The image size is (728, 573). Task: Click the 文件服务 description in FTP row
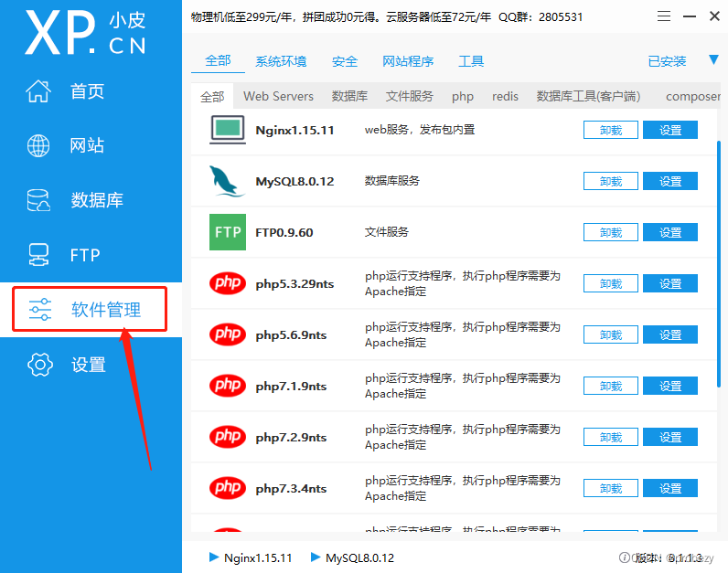386,231
